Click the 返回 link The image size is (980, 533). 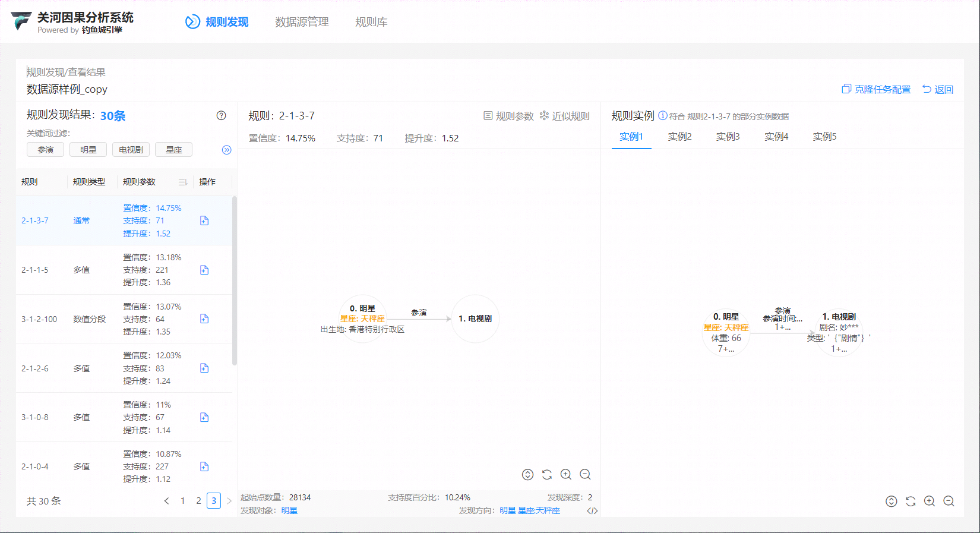[x=937, y=89]
